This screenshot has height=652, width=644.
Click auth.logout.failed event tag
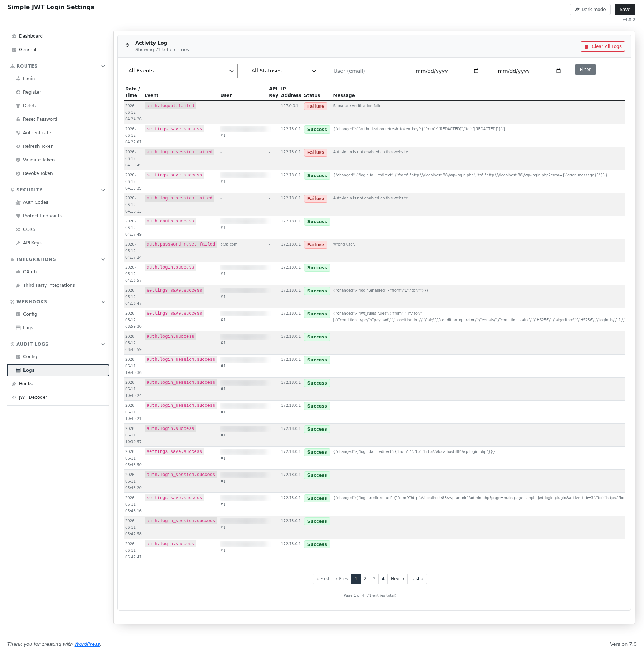coord(171,106)
